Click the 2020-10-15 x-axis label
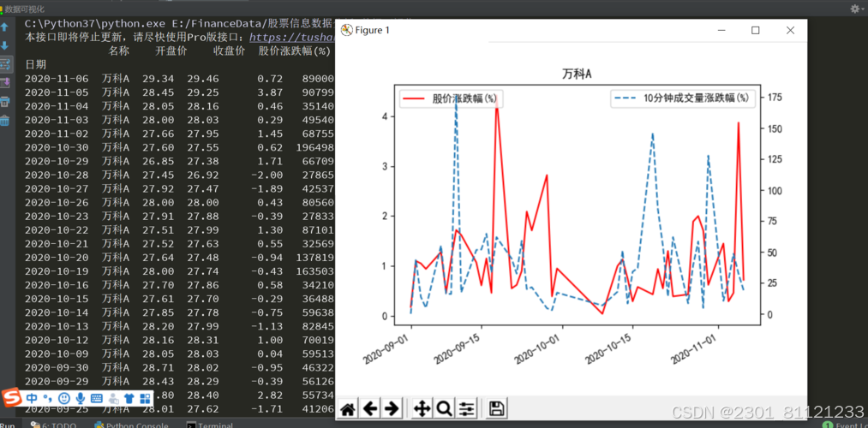The height and width of the screenshot is (428, 868). click(x=611, y=348)
